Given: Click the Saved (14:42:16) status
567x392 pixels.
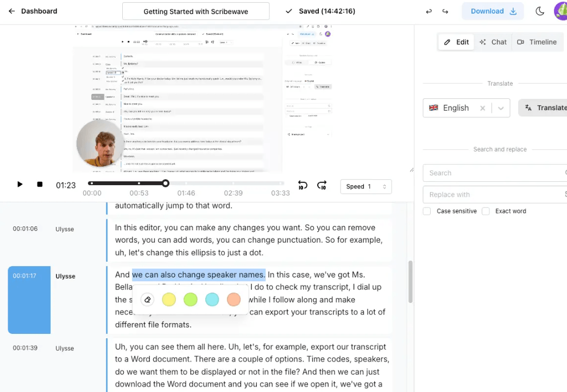Looking at the screenshot, I should [x=320, y=11].
